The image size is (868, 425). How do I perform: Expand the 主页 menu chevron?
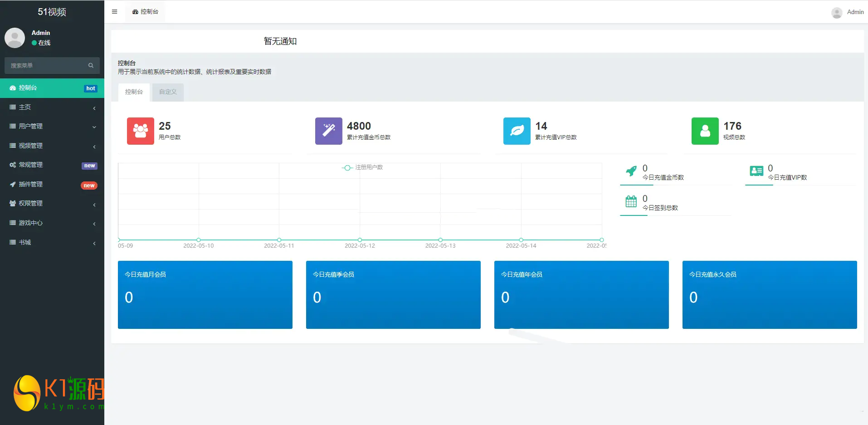(x=94, y=108)
